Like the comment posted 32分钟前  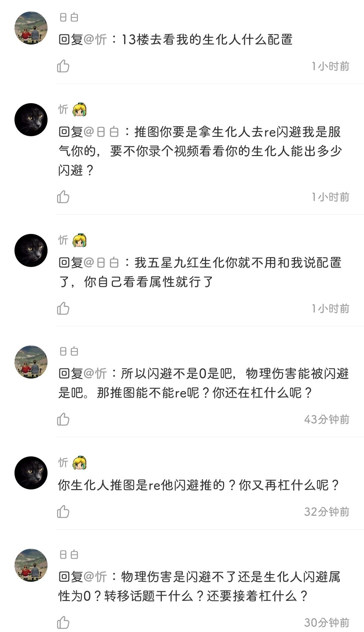click(x=63, y=512)
